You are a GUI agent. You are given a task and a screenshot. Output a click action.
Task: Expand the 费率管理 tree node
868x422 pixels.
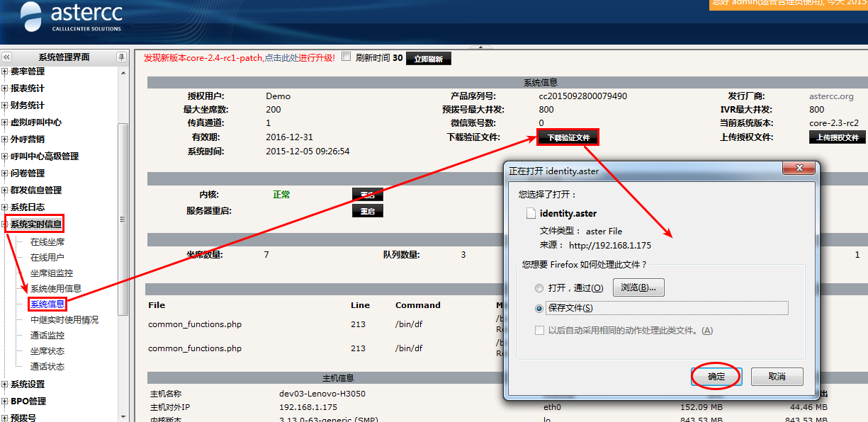[5, 72]
